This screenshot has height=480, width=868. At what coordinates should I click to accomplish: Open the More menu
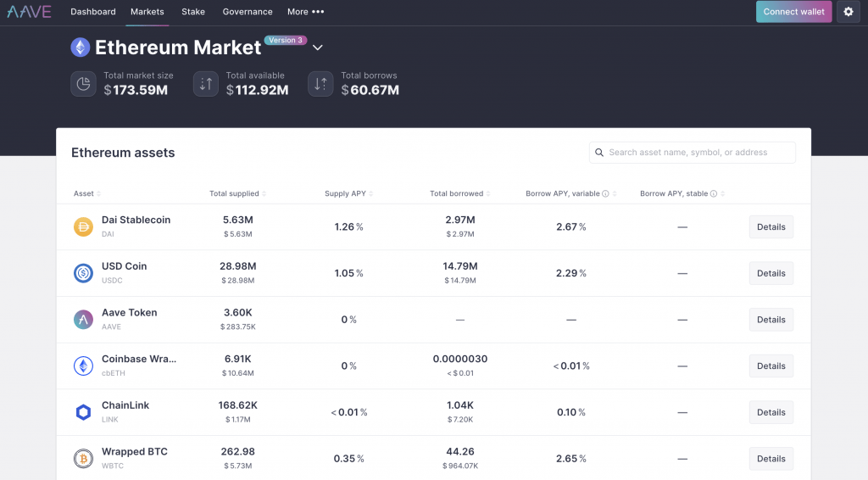(305, 12)
